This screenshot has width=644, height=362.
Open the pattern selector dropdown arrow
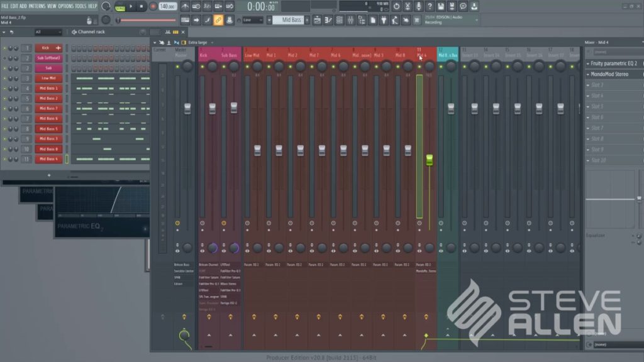[269, 20]
